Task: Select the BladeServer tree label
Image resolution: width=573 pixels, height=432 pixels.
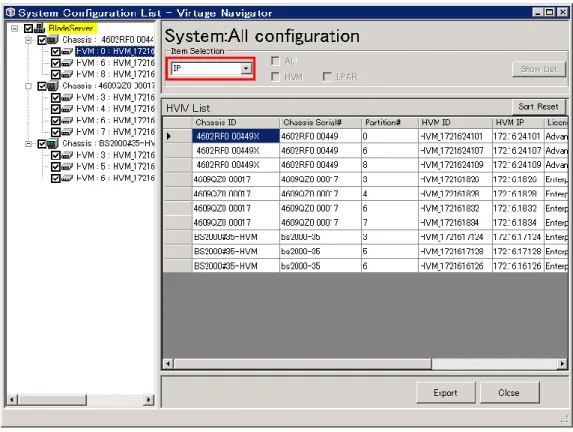Action: [x=71, y=28]
